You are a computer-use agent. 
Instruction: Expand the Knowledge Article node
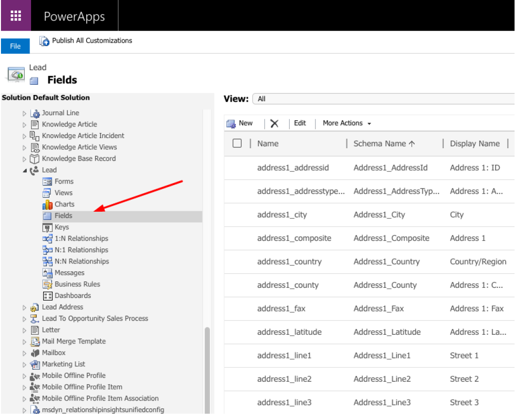coord(24,125)
